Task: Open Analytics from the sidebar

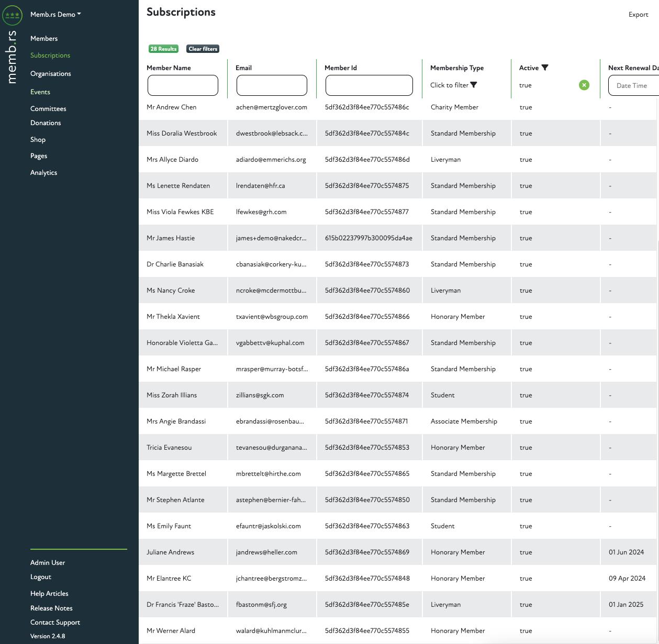Action: coord(43,173)
